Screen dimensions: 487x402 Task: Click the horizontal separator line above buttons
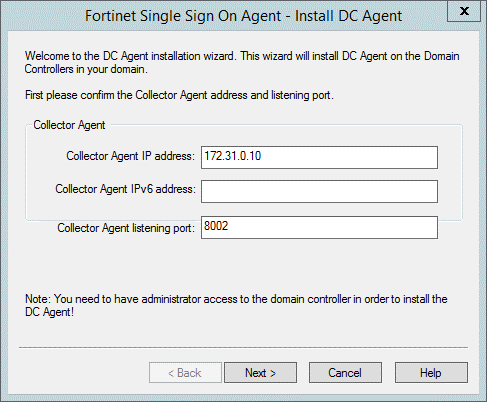click(243, 348)
